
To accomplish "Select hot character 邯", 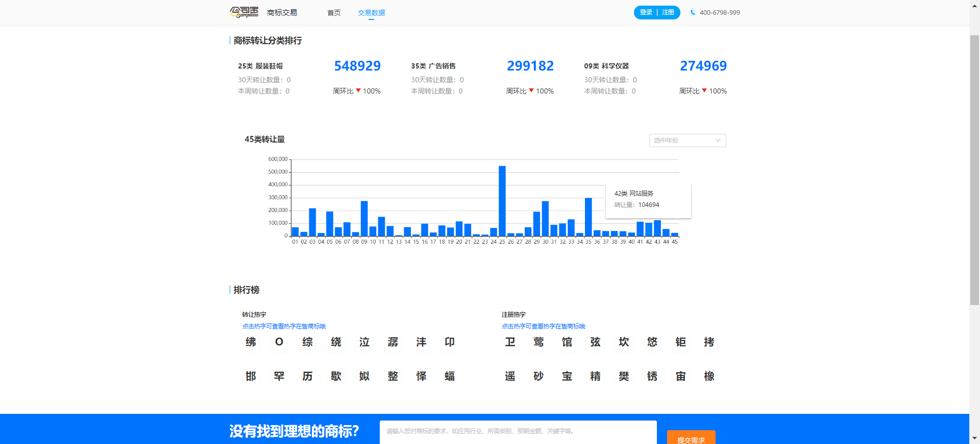I will (x=251, y=376).
